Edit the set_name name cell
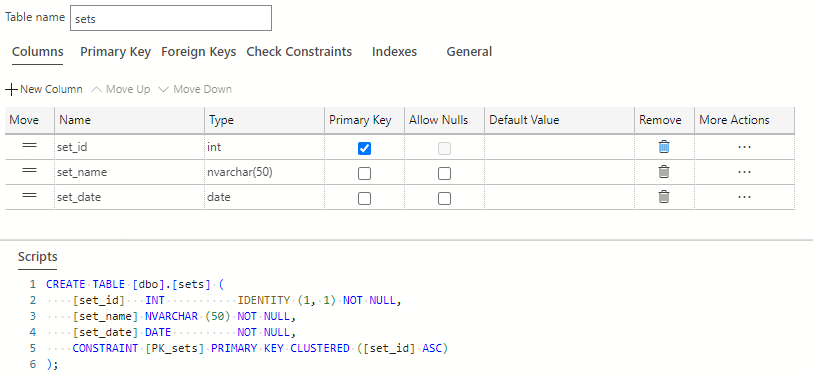Viewport: 813px width, 375px height. pyautogui.click(x=129, y=172)
